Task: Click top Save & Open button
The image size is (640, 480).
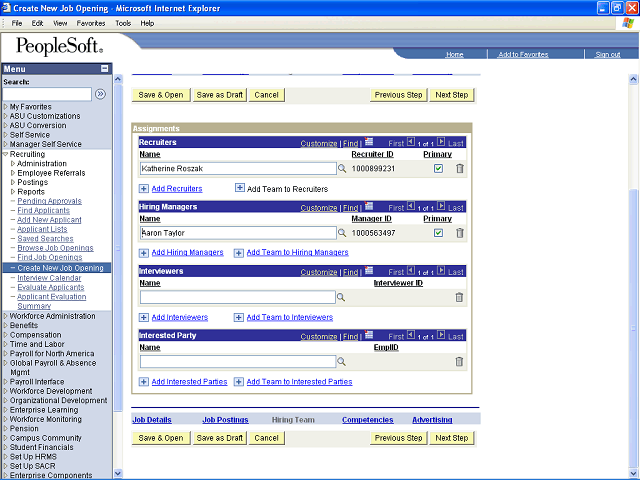Action: 161,95
